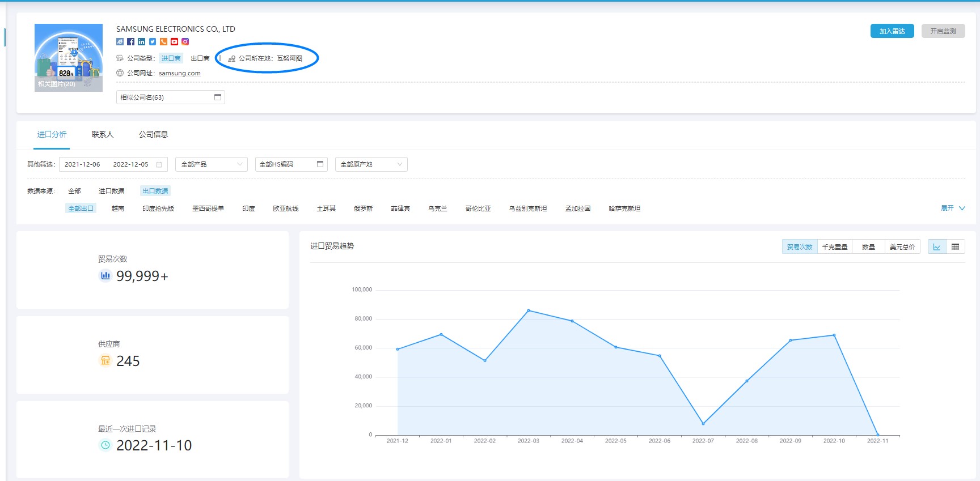Image resolution: width=980 pixels, height=481 pixels.
Task: Click the 2022-10 data point on chart
Action: pyautogui.click(x=834, y=335)
